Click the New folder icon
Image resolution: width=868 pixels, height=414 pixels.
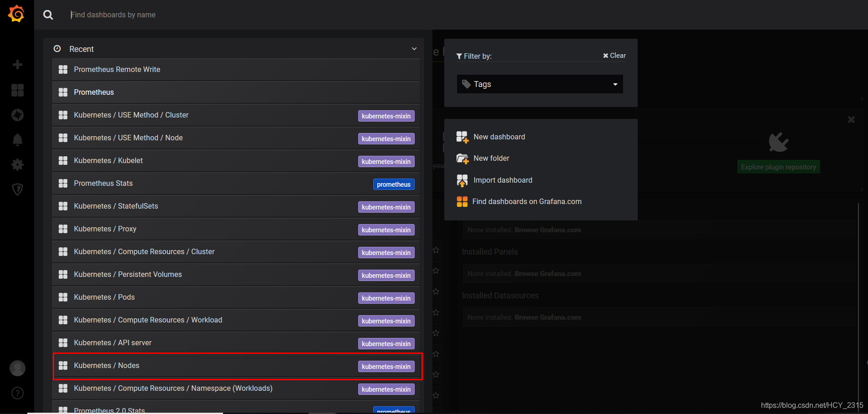click(x=462, y=158)
